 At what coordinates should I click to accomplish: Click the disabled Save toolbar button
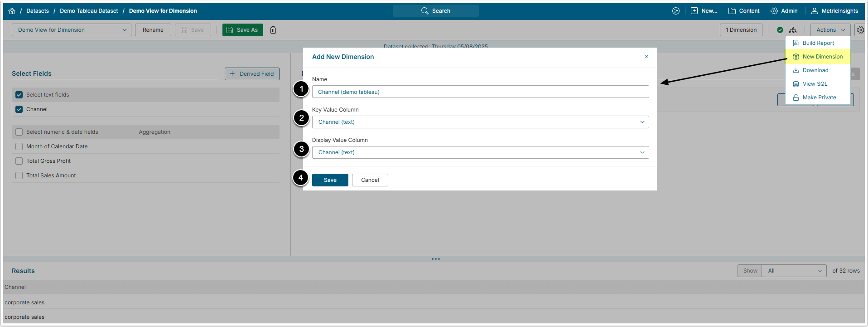pyautogui.click(x=193, y=30)
